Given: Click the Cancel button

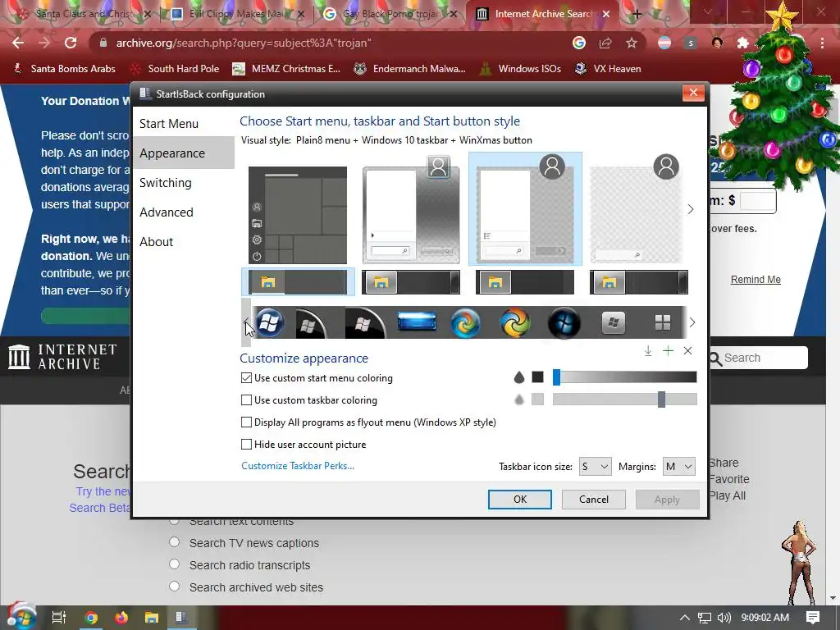Looking at the screenshot, I should (594, 500).
